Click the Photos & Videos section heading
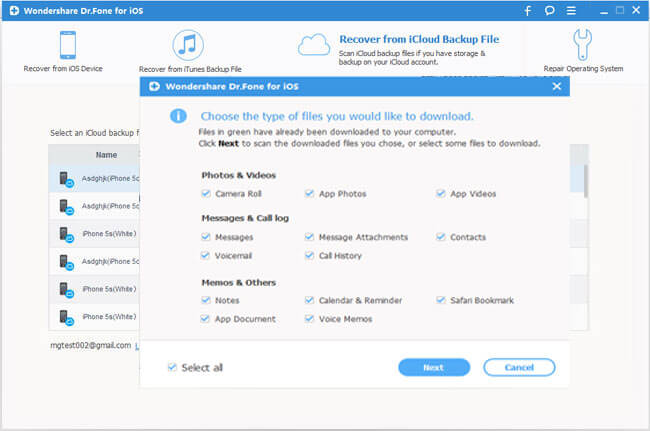 (x=238, y=175)
